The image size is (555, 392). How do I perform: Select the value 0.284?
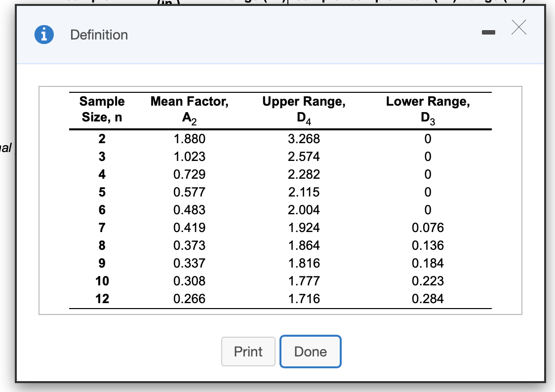point(428,299)
